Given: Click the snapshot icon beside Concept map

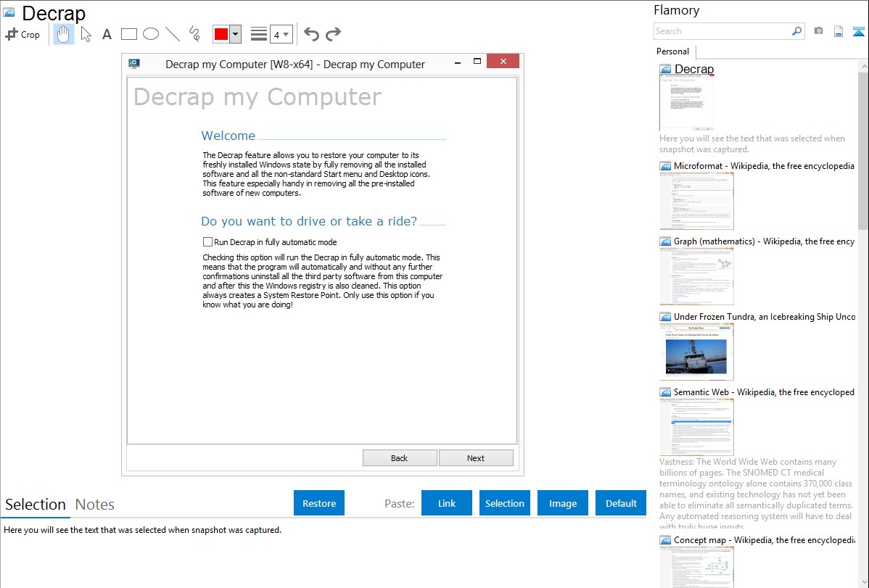Looking at the screenshot, I should click(666, 540).
